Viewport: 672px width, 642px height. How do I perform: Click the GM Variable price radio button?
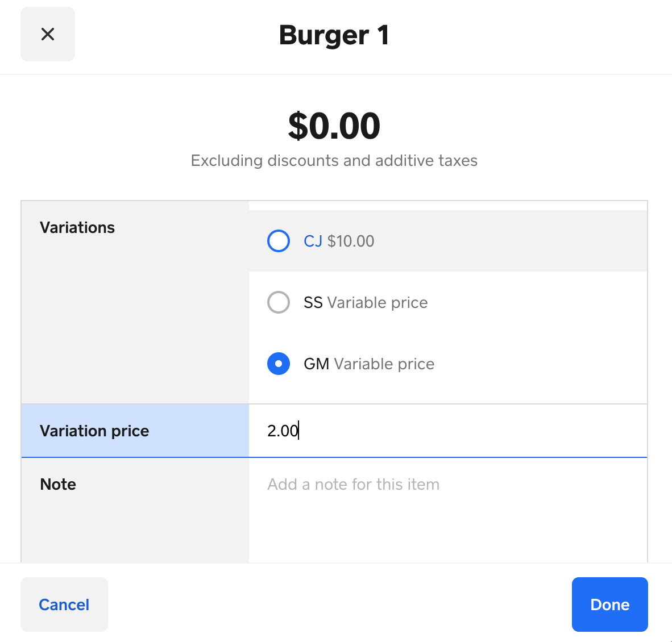pyautogui.click(x=279, y=364)
